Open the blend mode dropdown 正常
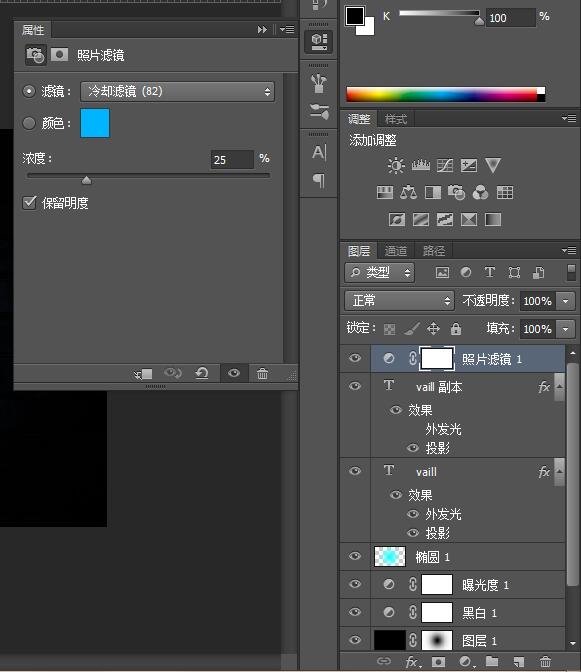581x672 pixels. (x=399, y=300)
